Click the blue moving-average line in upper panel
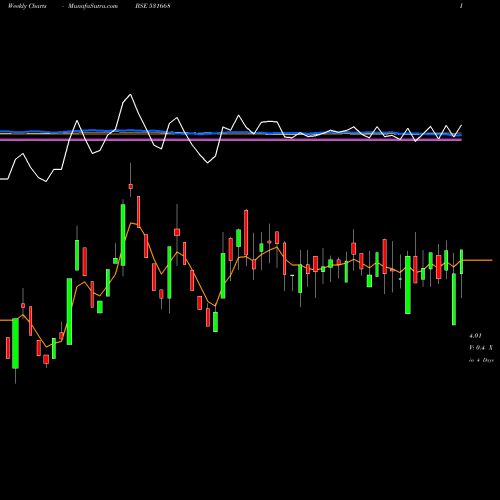 pos(231,133)
